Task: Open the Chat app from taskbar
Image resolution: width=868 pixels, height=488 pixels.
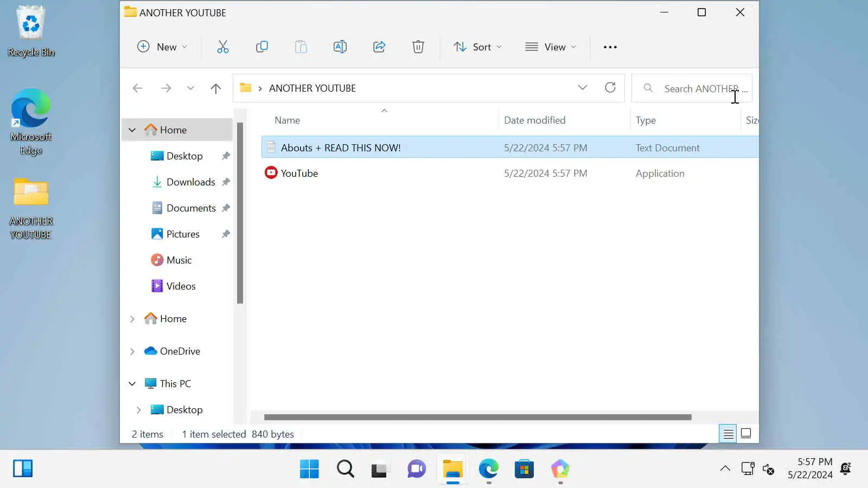Action: (x=417, y=469)
